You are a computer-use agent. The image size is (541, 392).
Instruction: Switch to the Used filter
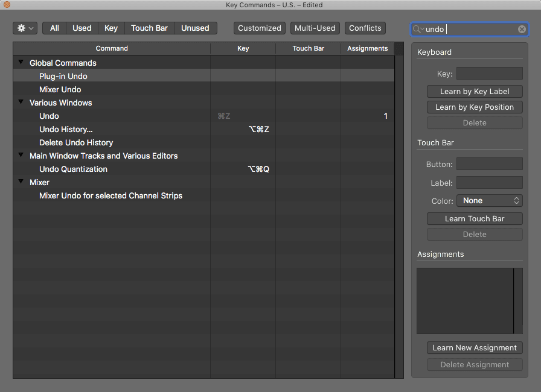(82, 28)
